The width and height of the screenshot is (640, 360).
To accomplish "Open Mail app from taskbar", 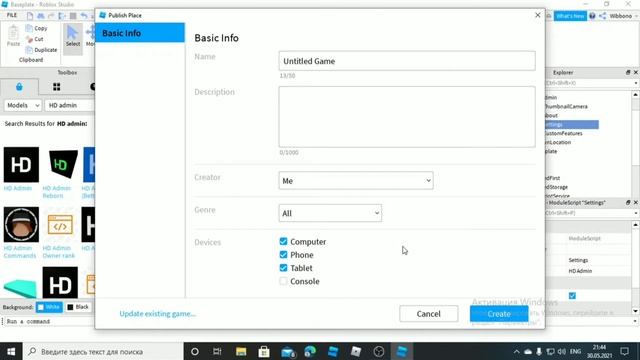I will [288, 351].
